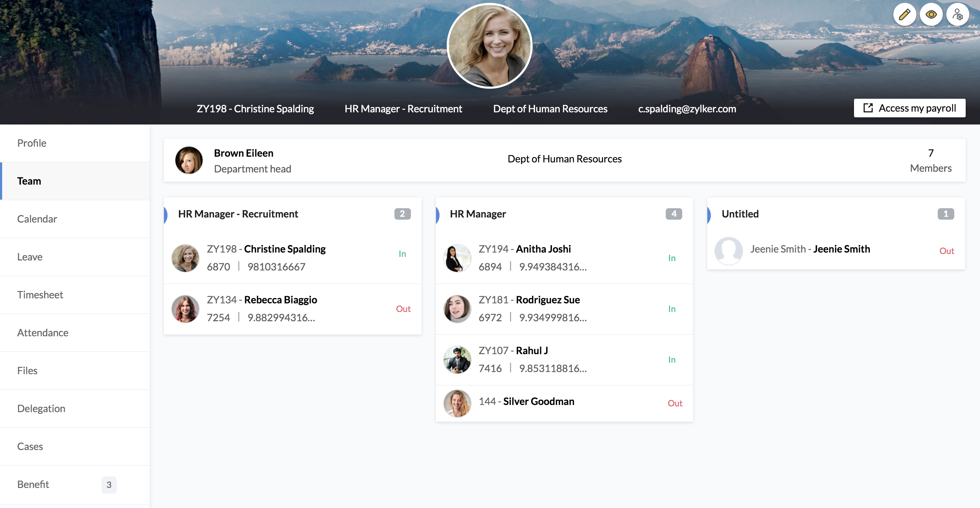Image resolution: width=980 pixels, height=508 pixels.
Task: Open Brown Eileen's department head avatar
Action: (189, 160)
